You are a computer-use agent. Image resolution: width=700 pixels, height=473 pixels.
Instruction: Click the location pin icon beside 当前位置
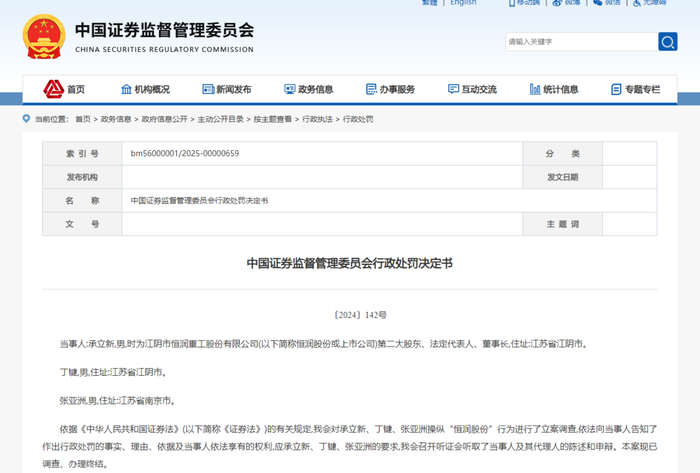pyautogui.click(x=26, y=119)
